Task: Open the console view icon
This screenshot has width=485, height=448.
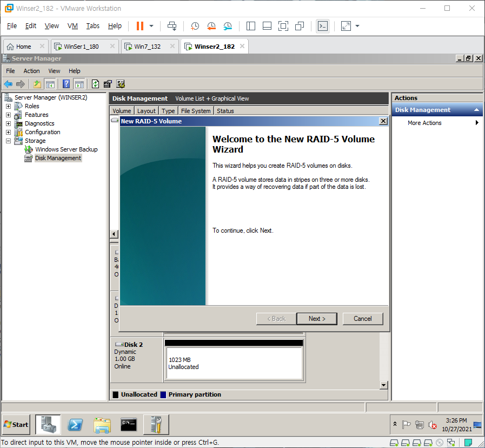Action: pyautogui.click(x=323, y=26)
